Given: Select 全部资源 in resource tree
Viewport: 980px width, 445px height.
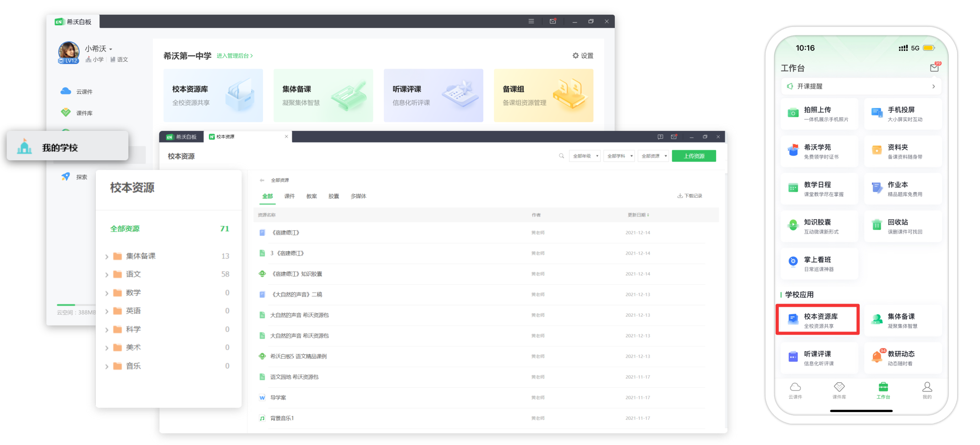Looking at the screenshot, I should [169, 228].
